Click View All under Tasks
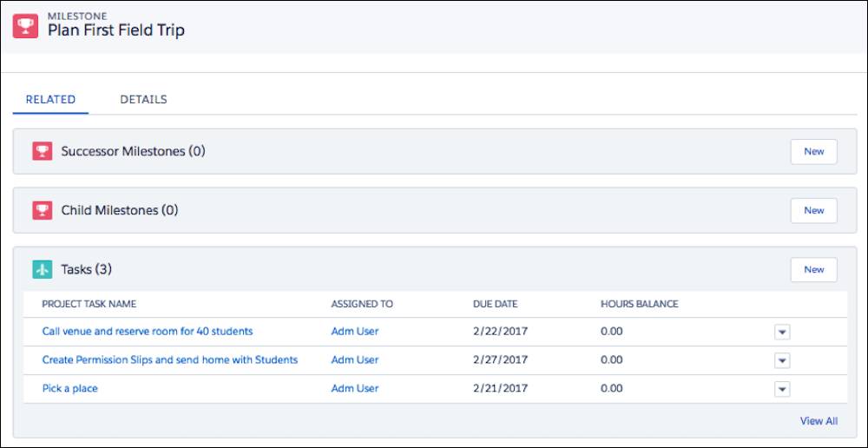 [x=819, y=421]
